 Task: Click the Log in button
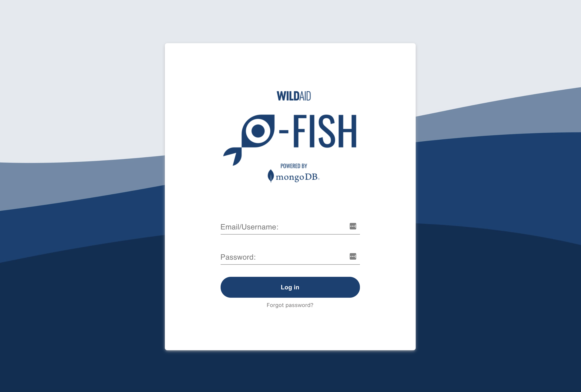(290, 287)
